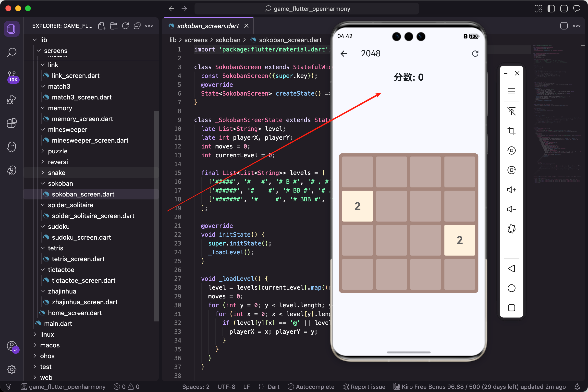Click the screens breadcrumb item

[x=196, y=40]
